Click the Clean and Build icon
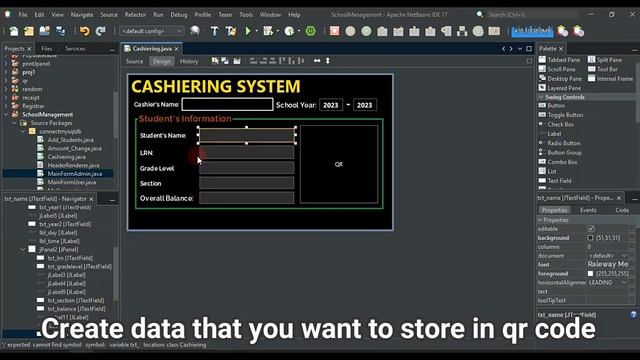 click(x=231, y=31)
